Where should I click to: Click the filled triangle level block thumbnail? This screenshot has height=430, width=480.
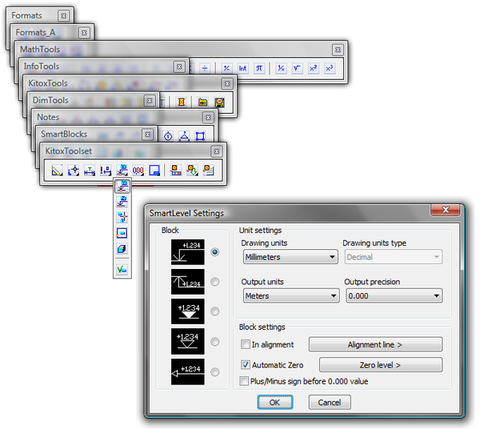188,311
